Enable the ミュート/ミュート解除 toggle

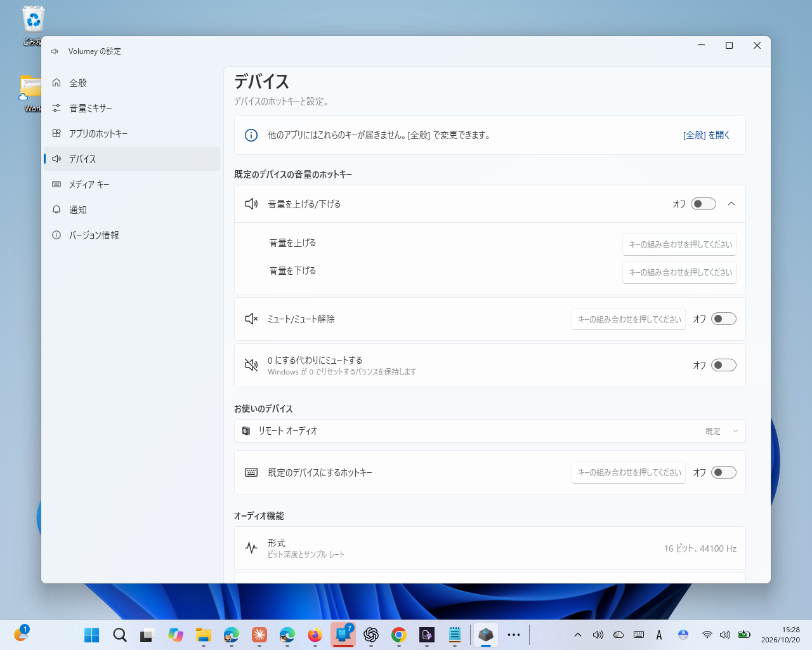point(724,319)
